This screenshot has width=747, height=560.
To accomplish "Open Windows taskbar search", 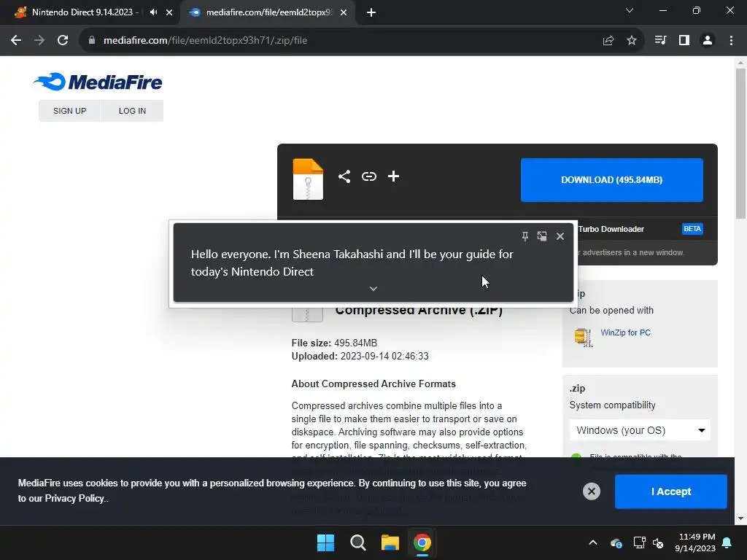I will click(357, 542).
